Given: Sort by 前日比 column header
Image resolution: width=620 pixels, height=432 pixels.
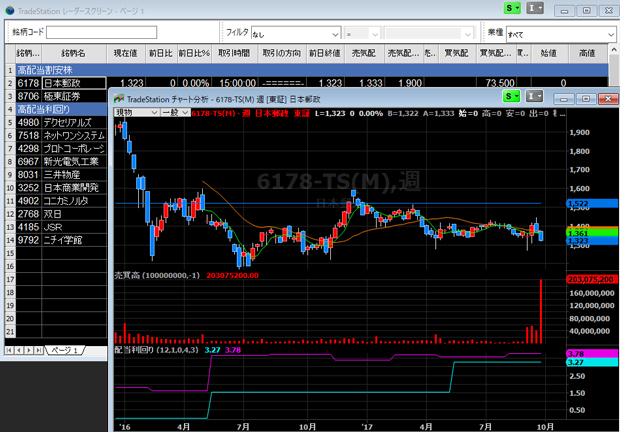Looking at the screenshot, I should [x=161, y=53].
